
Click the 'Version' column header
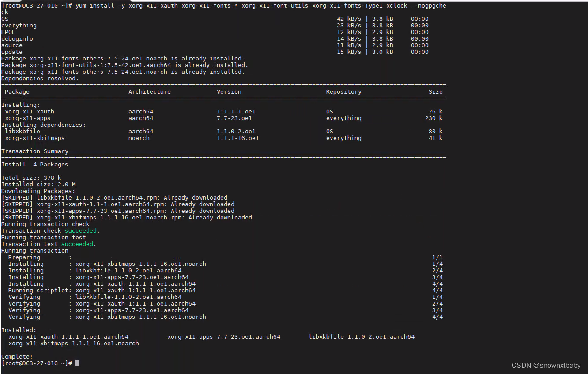pos(229,92)
